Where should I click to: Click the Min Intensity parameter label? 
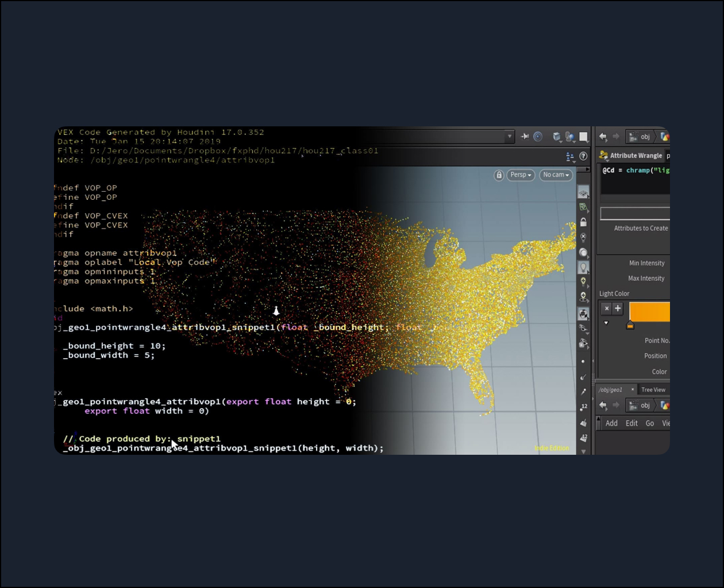tap(646, 263)
